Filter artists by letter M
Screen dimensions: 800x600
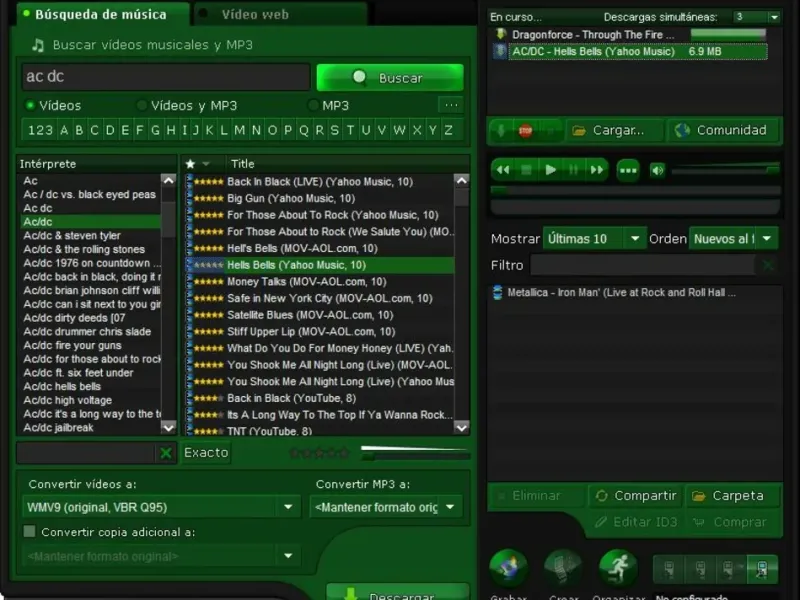(x=239, y=130)
